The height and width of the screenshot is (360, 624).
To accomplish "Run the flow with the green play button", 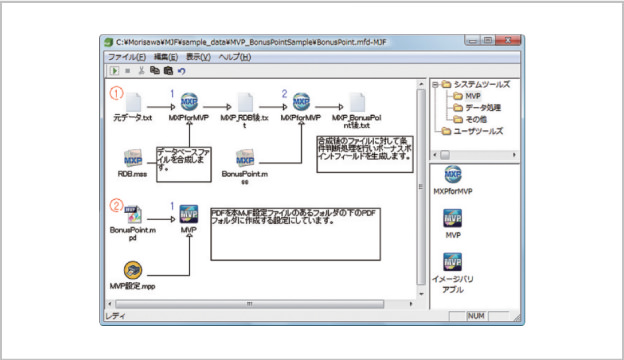I will tap(114, 71).
